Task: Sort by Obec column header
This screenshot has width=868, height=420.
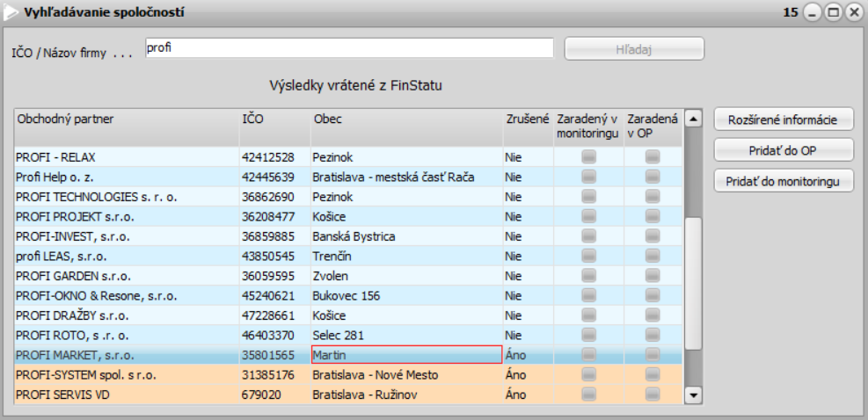Action: point(407,127)
